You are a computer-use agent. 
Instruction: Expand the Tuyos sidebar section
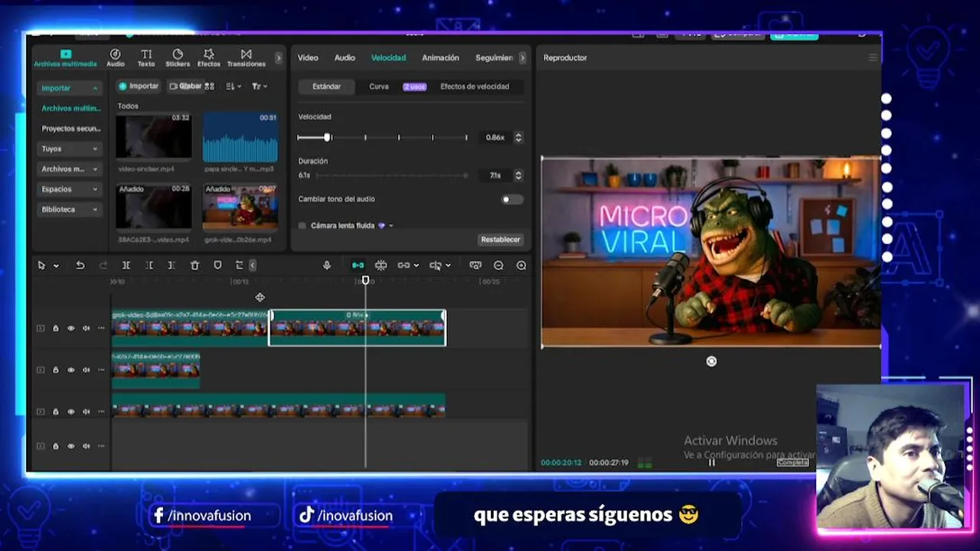click(69, 148)
